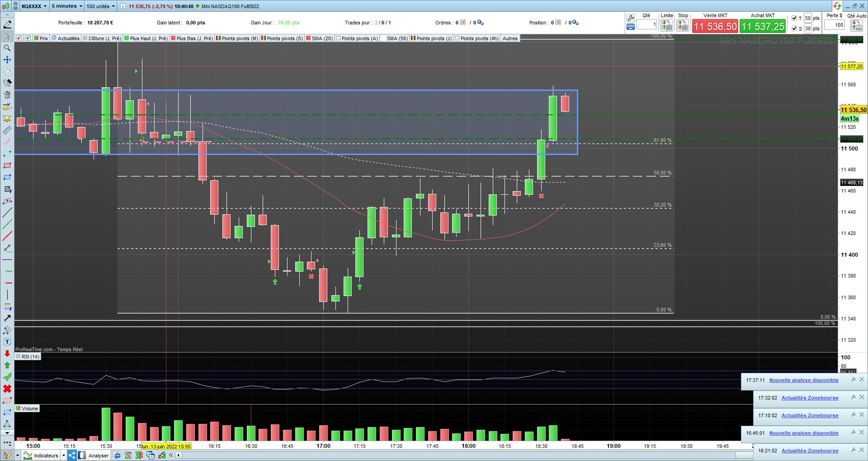
Task: Select the magnifier zoom tool
Action: coord(7,48)
